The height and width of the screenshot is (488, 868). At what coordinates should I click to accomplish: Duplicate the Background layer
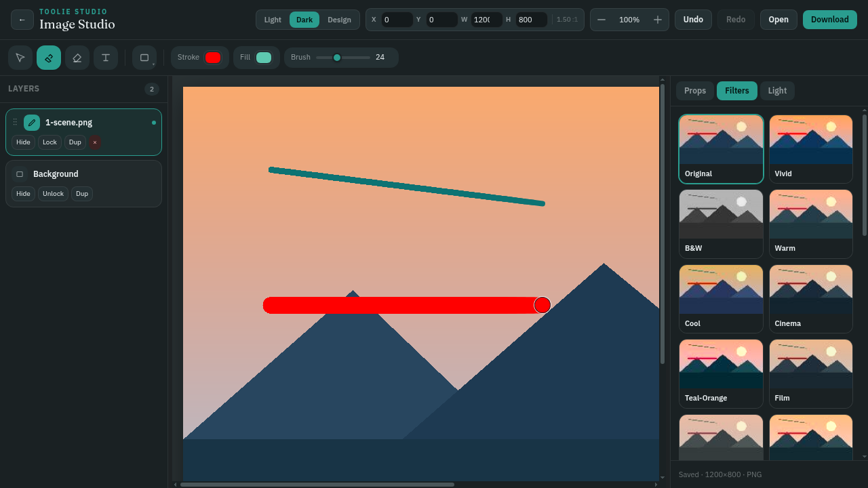click(x=82, y=194)
